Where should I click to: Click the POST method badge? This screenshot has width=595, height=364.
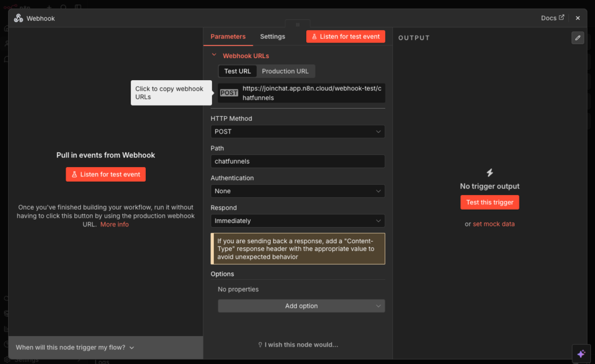(229, 93)
